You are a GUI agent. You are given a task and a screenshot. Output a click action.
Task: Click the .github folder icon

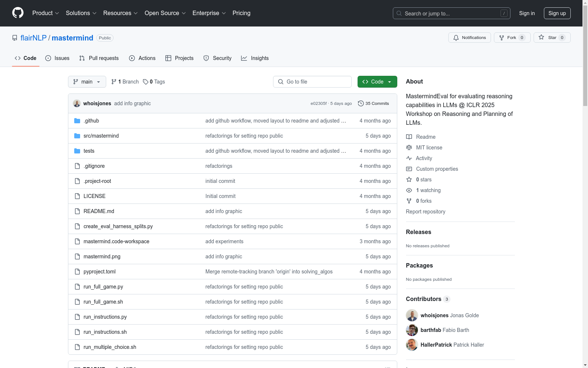point(77,121)
